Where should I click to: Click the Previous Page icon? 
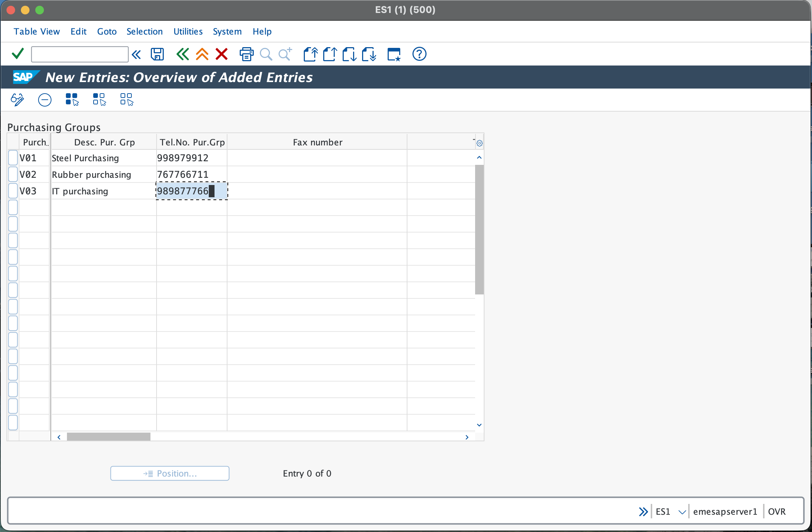pyautogui.click(x=330, y=54)
